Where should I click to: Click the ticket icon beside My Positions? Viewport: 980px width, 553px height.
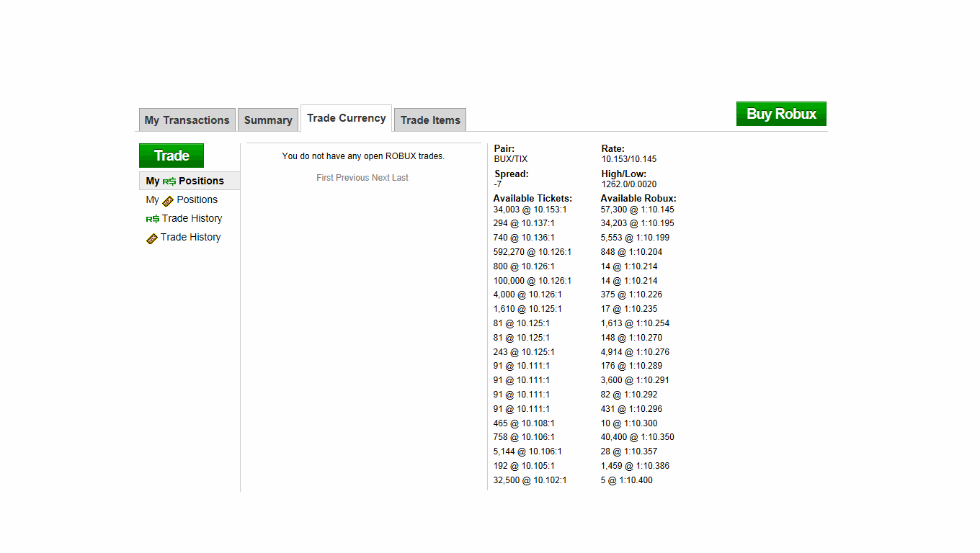(x=168, y=201)
